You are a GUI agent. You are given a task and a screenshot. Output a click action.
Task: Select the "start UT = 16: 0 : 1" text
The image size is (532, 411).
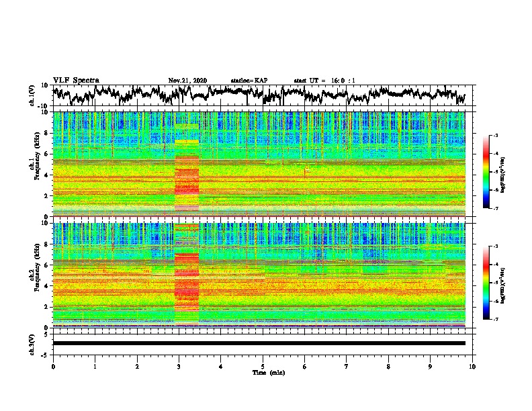[x=324, y=81]
